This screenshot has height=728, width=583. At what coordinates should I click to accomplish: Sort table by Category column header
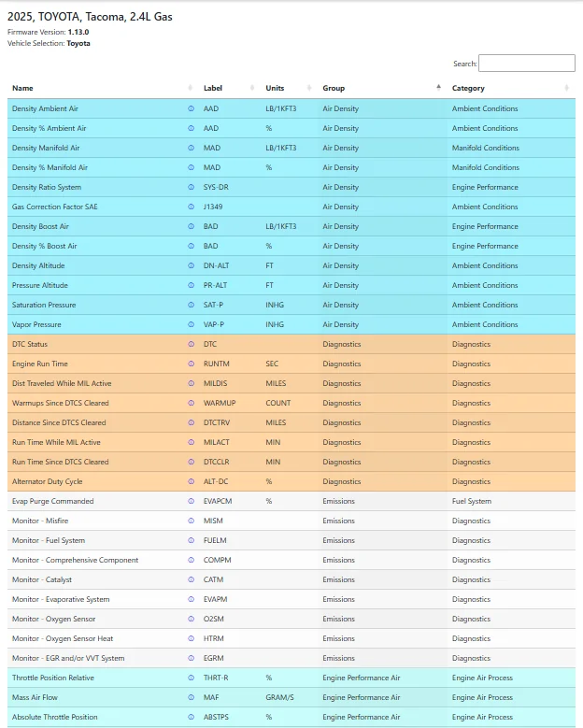[x=511, y=88]
